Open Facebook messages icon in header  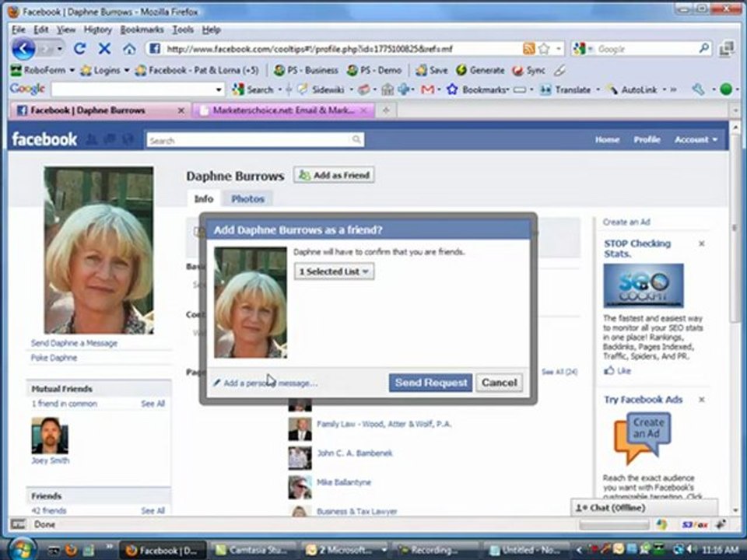[x=110, y=139]
